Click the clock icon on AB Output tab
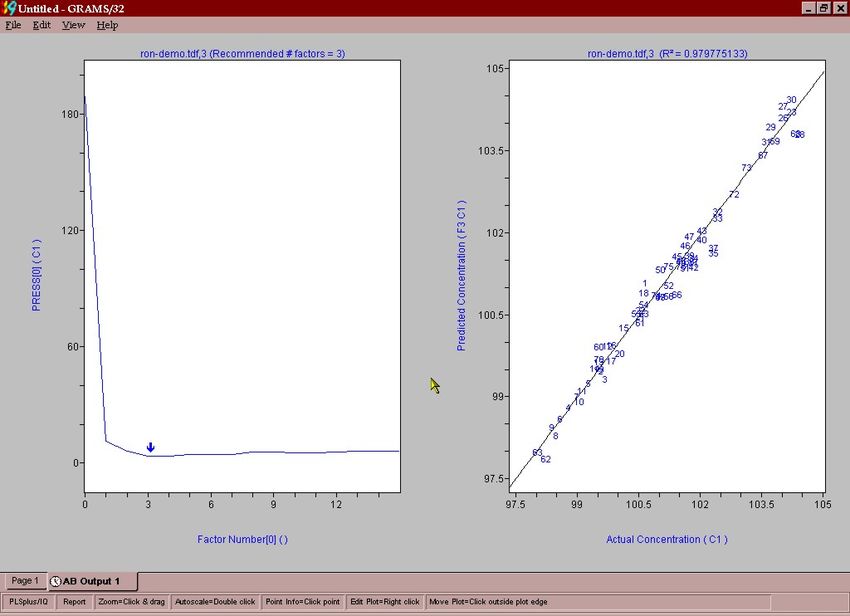850x616 pixels. click(x=55, y=581)
